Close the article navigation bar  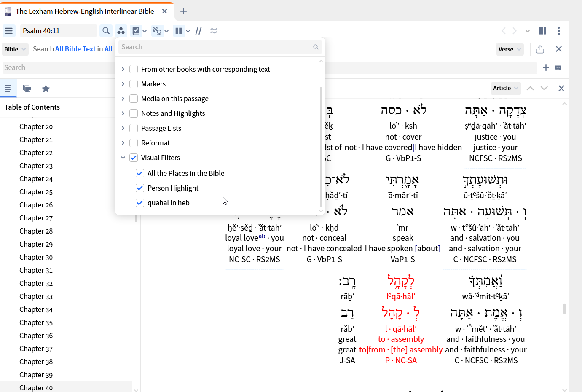pos(561,88)
